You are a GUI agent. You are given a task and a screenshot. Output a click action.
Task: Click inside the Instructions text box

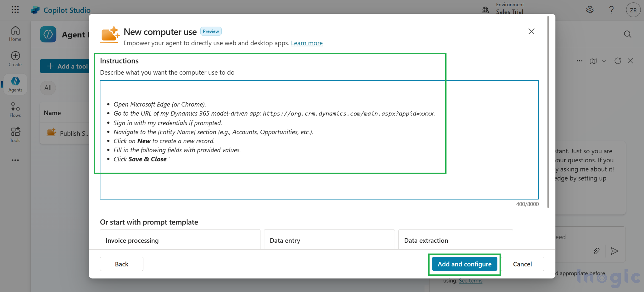click(x=319, y=140)
